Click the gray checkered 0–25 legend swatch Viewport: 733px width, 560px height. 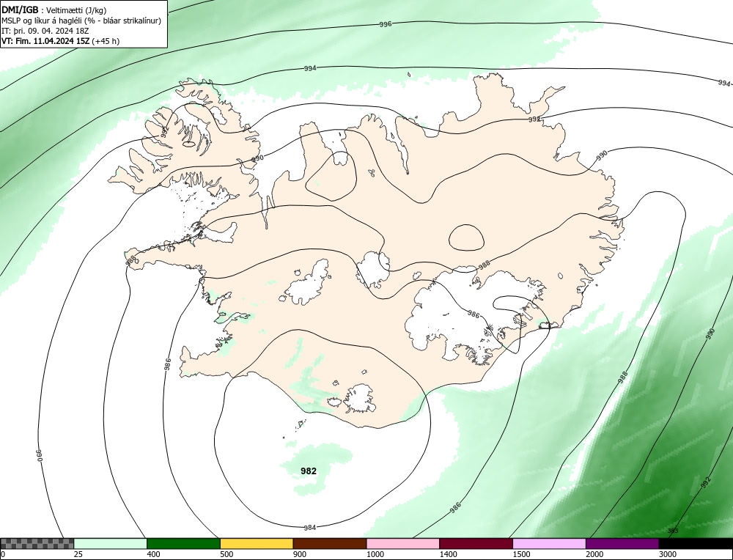click(x=37, y=544)
